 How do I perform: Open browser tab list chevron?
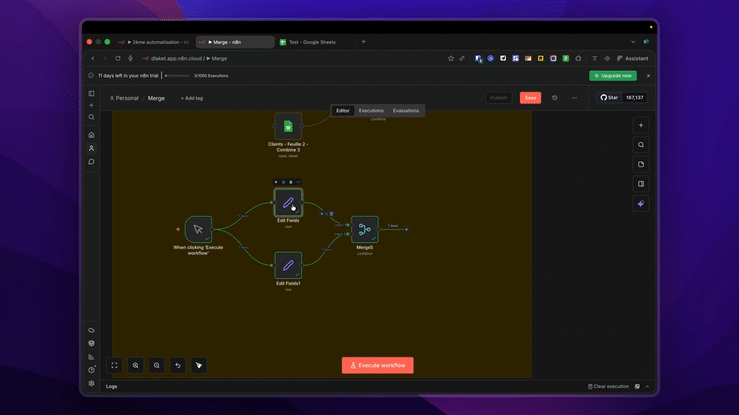tap(633, 42)
